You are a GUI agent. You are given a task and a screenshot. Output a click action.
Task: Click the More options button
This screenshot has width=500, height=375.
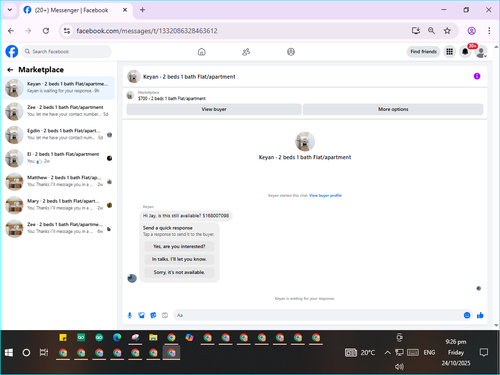coord(393,109)
